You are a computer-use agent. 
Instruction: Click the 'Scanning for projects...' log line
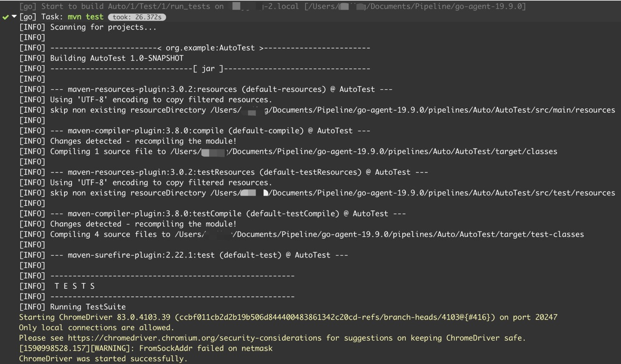pos(103,27)
